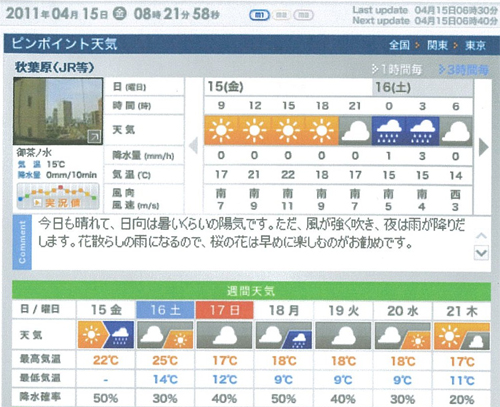Select the second display mode toggle
Screen dimensions: 500x407
pyautogui.click(x=281, y=15)
